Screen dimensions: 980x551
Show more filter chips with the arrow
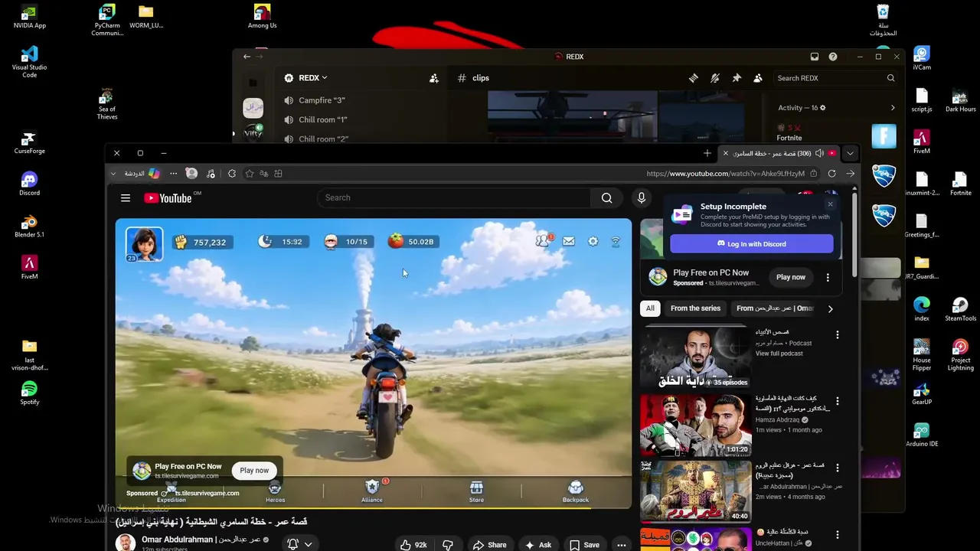click(830, 308)
